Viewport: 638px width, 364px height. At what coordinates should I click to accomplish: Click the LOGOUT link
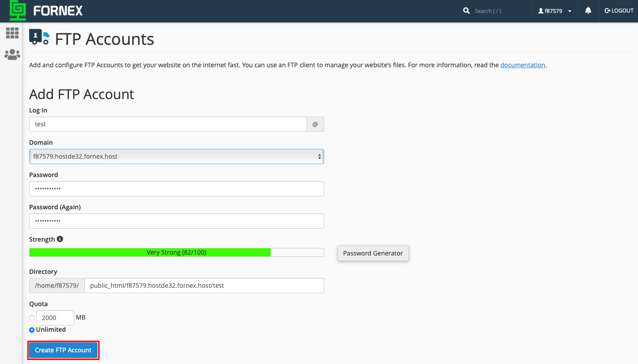(619, 11)
